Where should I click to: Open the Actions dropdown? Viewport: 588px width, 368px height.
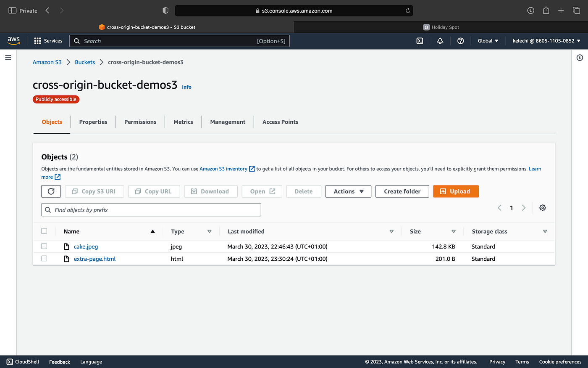point(348,191)
